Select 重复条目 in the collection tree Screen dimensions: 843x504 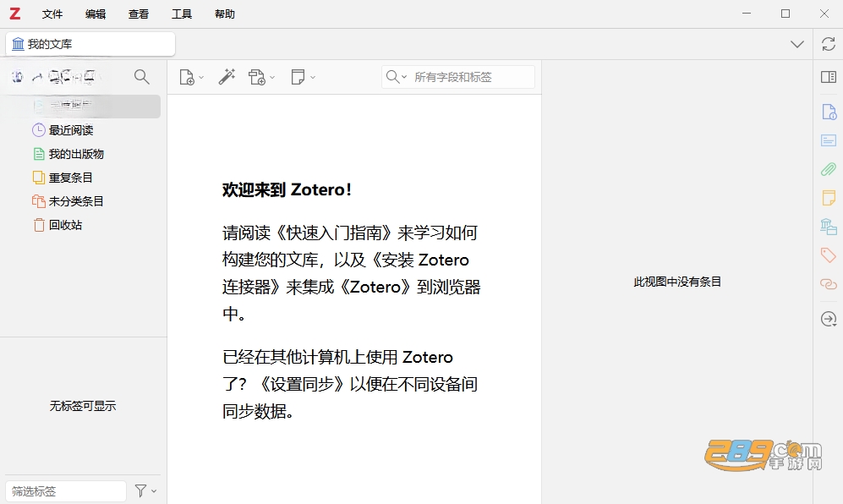point(70,178)
